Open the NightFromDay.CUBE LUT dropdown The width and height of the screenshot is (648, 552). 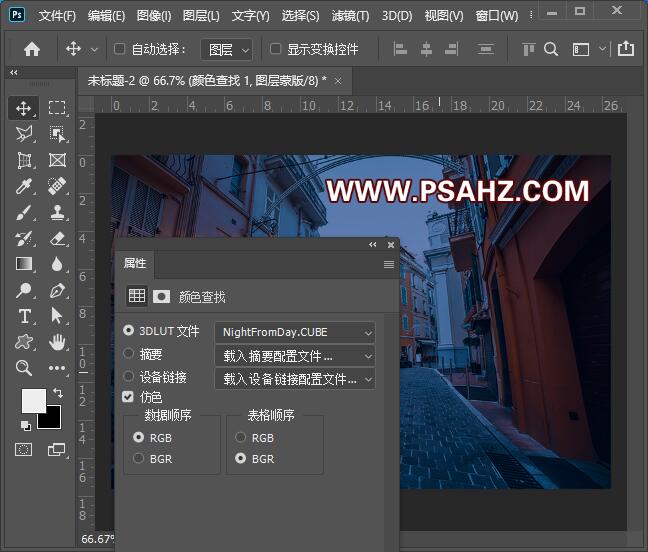(295, 333)
